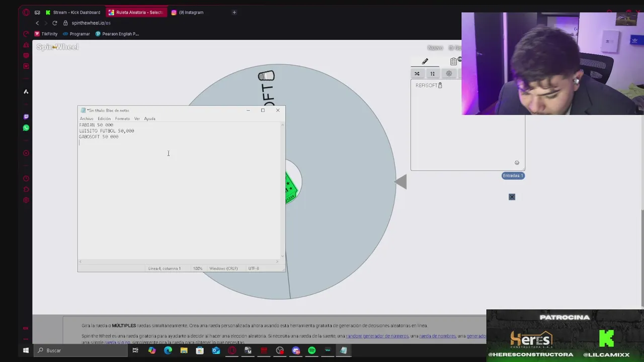Open Notepad Archivo menu

(87, 119)
